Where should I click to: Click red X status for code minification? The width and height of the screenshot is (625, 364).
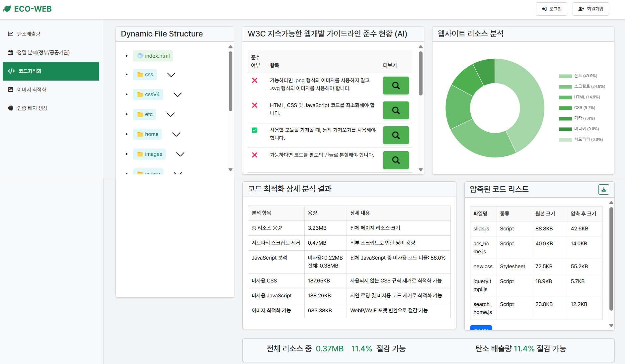pos(255,105)
